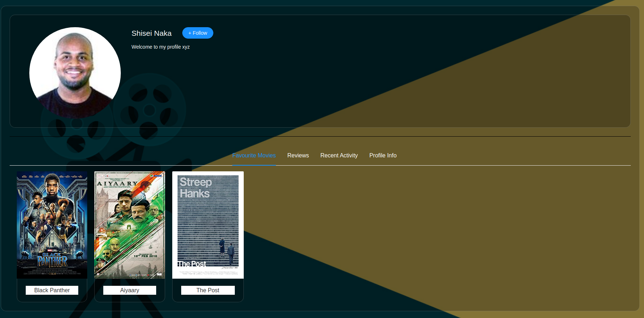Go to the Profile Info tab

[x=383, y=155]
